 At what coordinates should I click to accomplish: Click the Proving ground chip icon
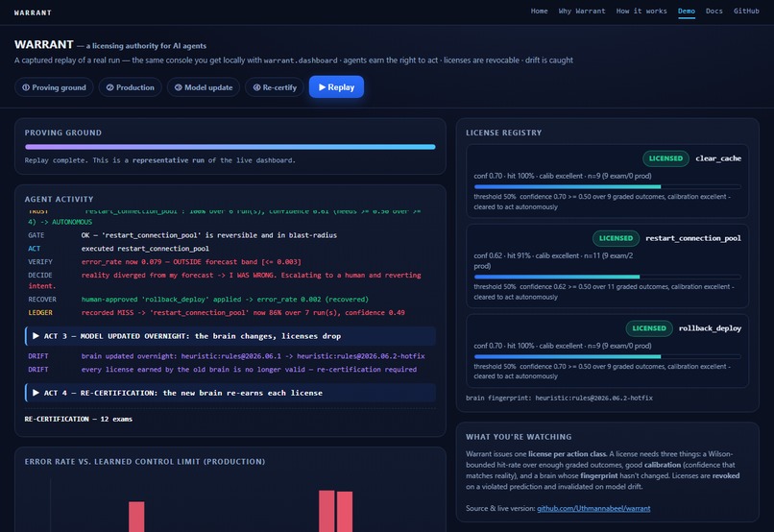click(26, 87)
